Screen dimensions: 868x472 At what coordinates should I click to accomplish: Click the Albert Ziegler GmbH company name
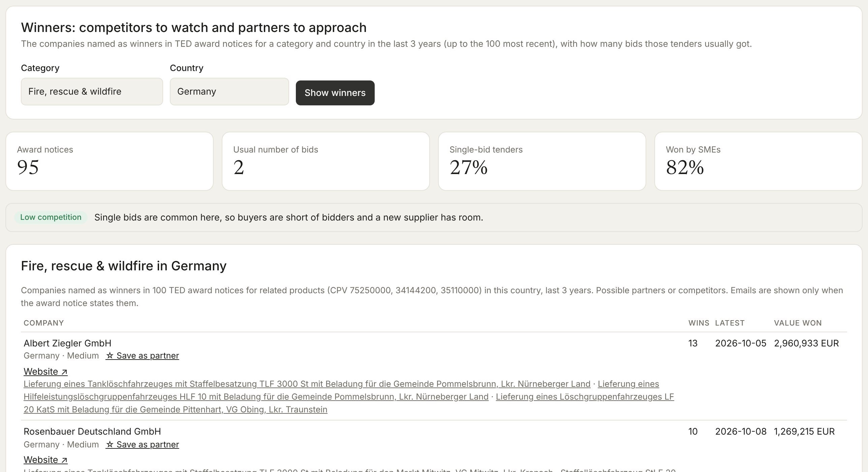(x=67, y=343)
